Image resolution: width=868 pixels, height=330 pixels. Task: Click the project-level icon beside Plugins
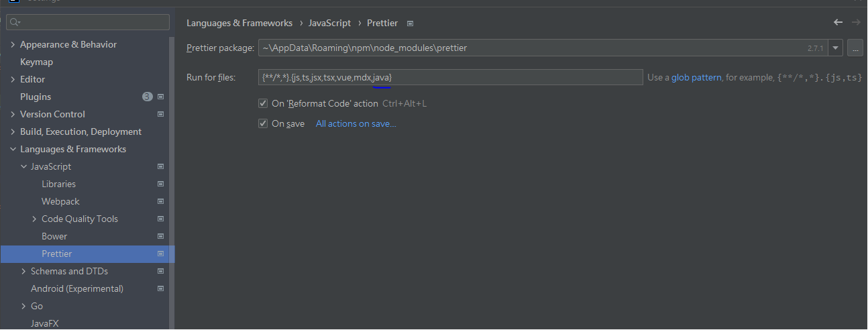coord(160,97)
